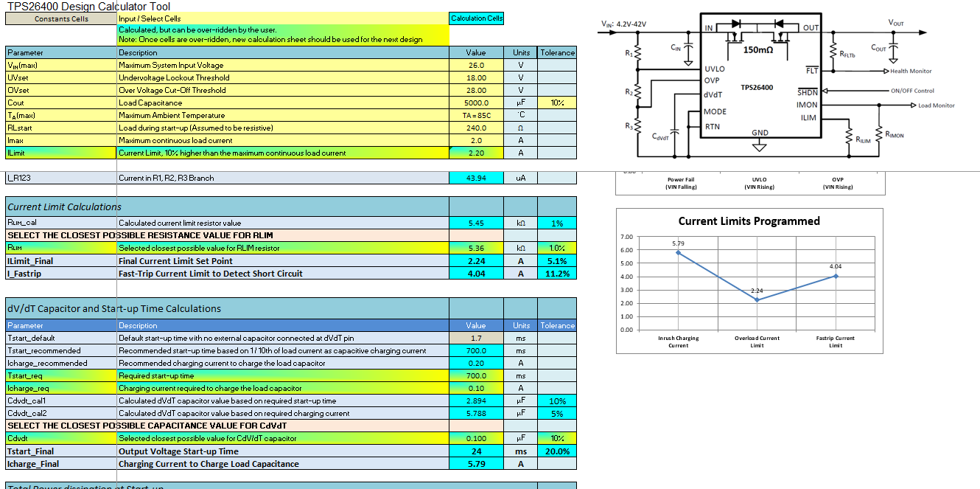The width and height of the screenshot is (980, 489).
Task: Select the 5.79 data point label in chart
Action: pyautogui.click(x=678, y=243)
